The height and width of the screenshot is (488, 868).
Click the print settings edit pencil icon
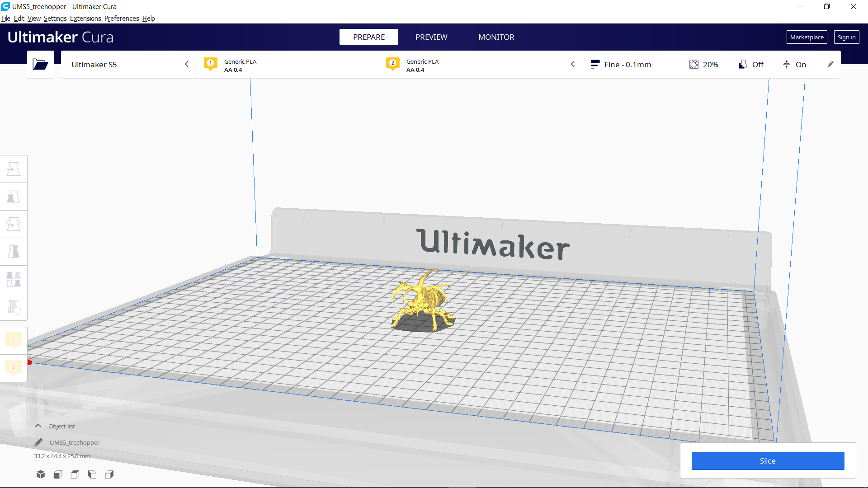click(x=830, y=64)
